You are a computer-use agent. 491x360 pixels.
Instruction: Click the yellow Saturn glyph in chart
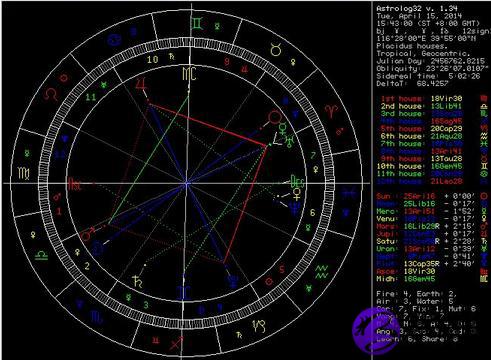(137, 282)
